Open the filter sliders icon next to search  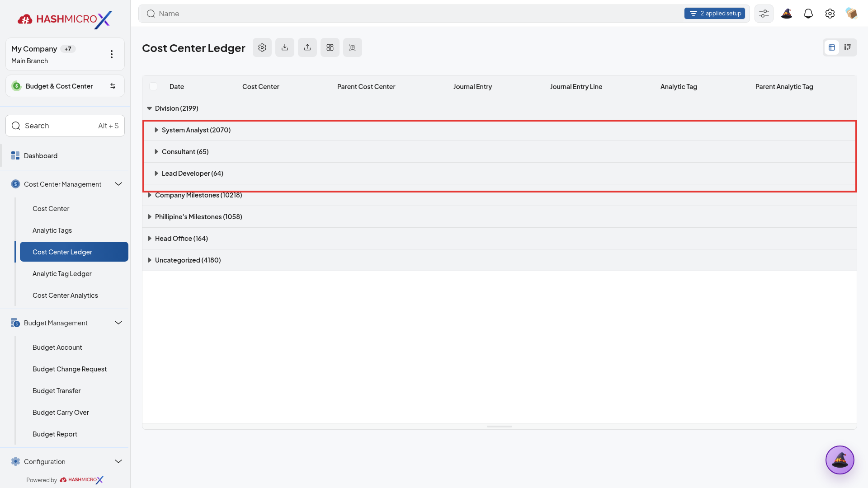pyautogui.click(x=764, y=14)
